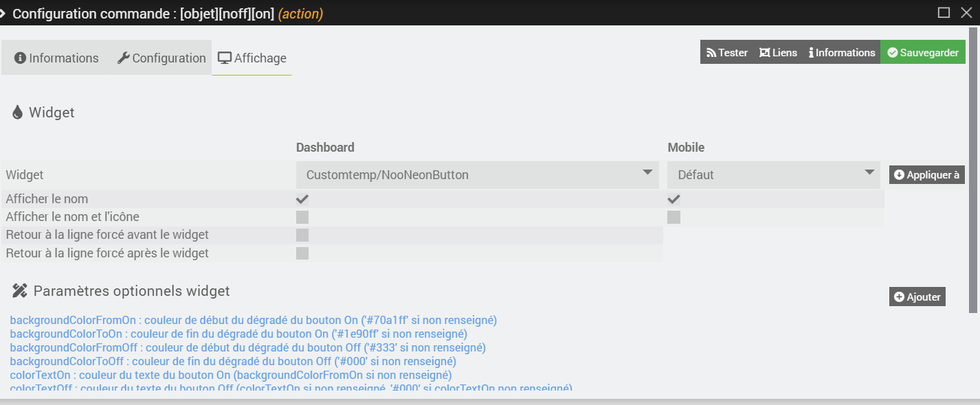Uncheck Afficher le nom for Dashboard
Viewport: 980px width, 405px height.
click(x=302, y=199)
